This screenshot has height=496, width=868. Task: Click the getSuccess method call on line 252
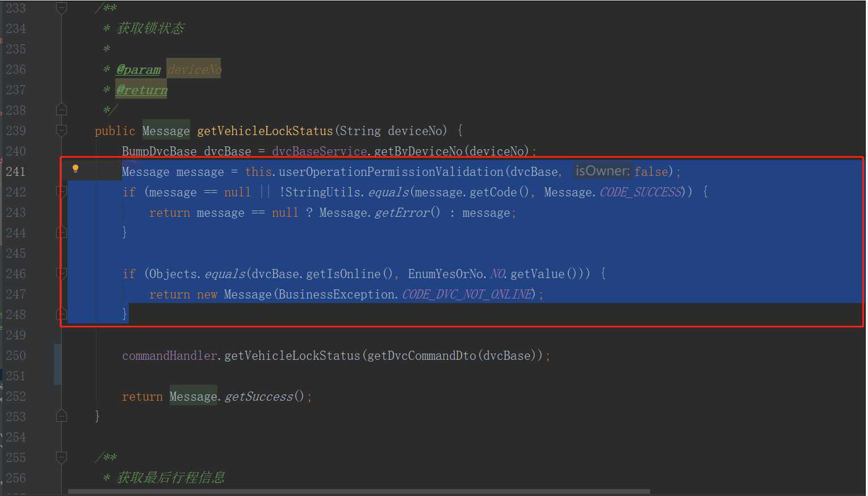(259, 397)
